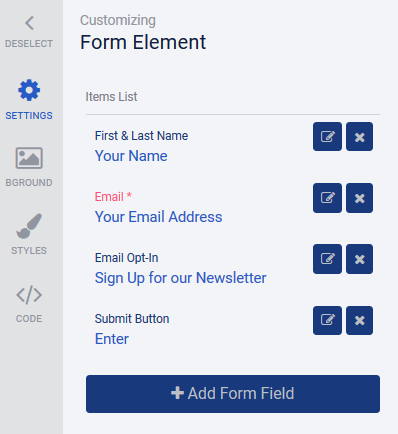Select the 'Enter' submit label
This screenshot has width=398, height=434.
(x=112, y=339)
